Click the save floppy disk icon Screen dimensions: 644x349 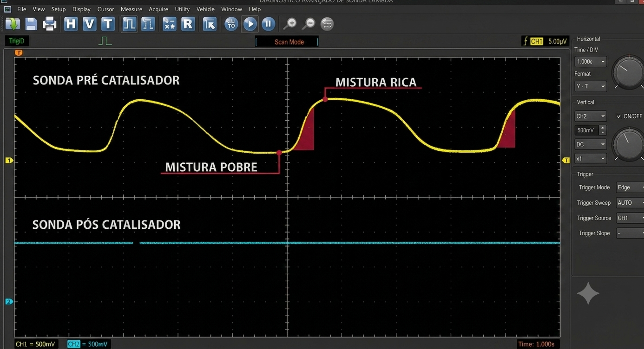tap(31, 24)
